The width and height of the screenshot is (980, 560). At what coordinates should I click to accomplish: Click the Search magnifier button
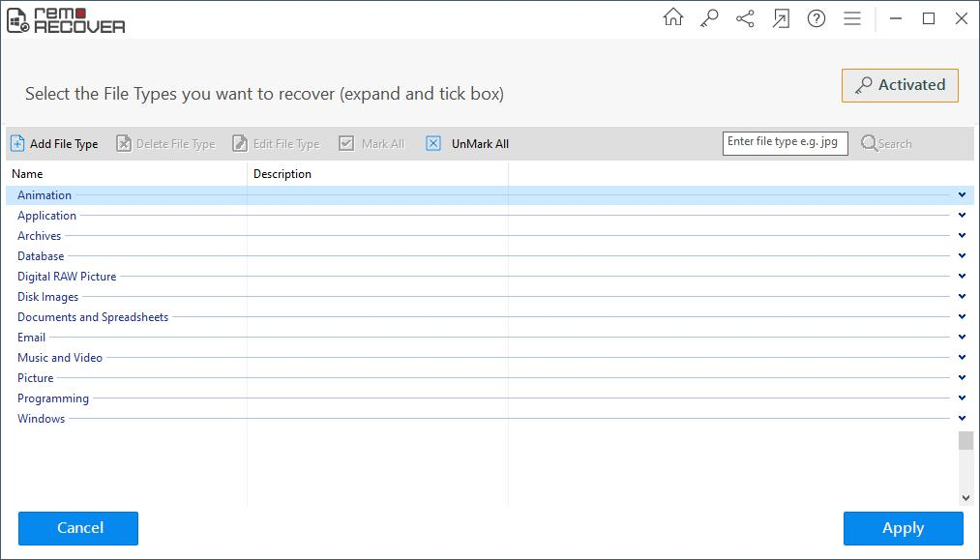[x=886, y=144]
